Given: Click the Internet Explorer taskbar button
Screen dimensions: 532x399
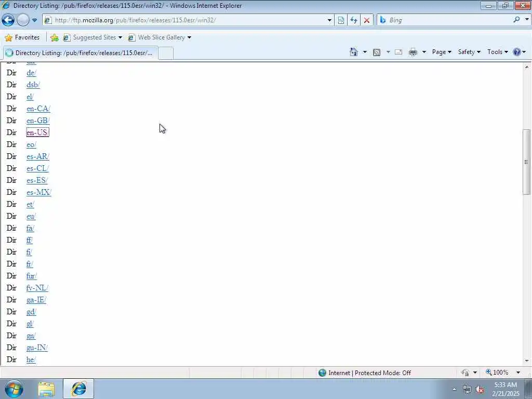Looking at the screenshot, I should (78, 389).
